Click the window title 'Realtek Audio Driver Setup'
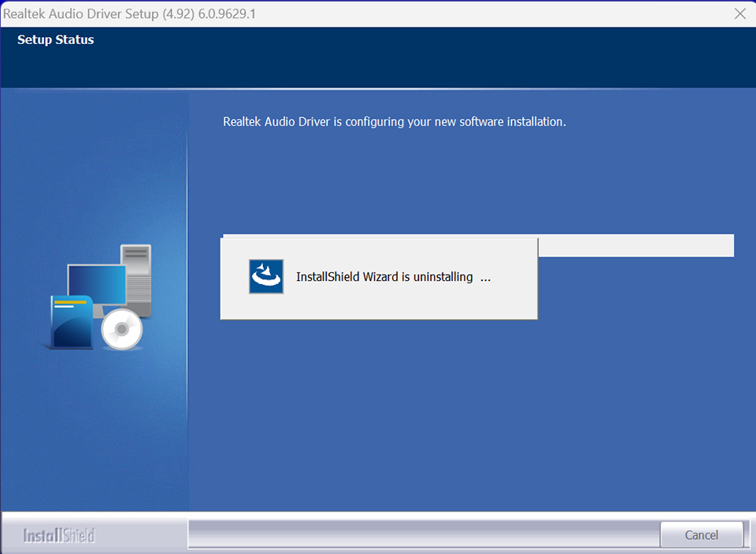756x554 pixels. [x=129, y=13]
